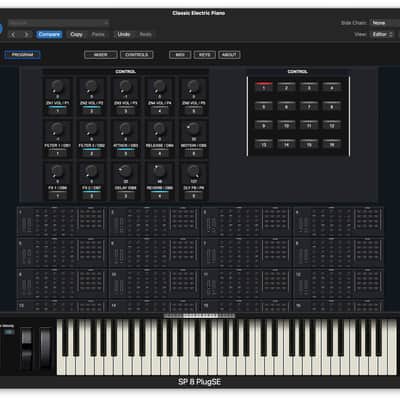Click the number box under FILTER 2 knob
Screen dimensions: 400x400
pyautogui.click(x=91, y=154)
